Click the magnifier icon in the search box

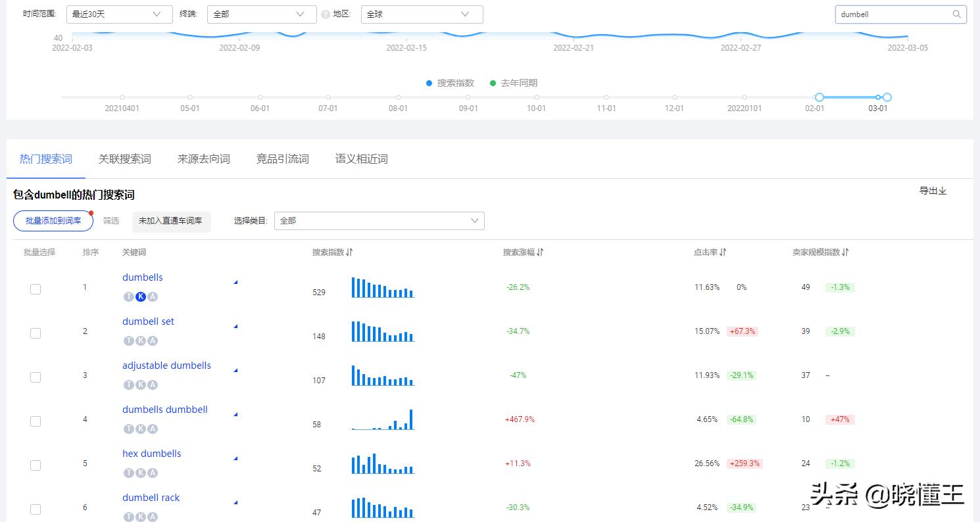(957, 14)
